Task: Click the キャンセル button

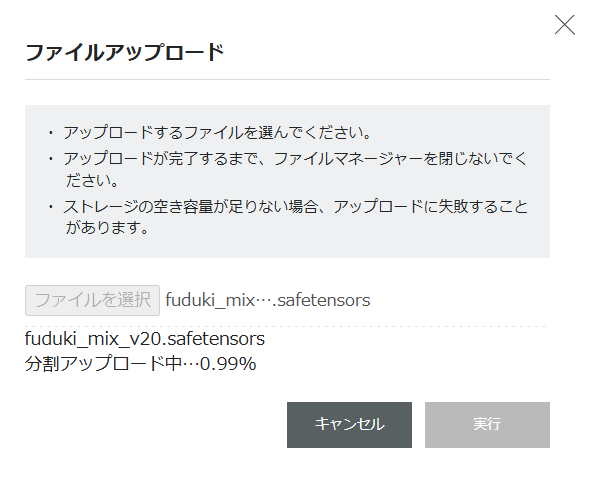Action: (x=349, y=425)
